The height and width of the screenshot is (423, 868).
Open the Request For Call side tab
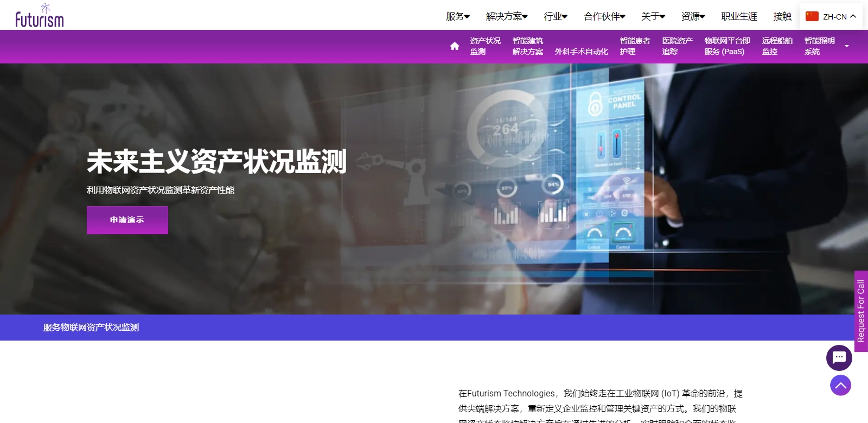pyautogui.click(x=861, y=311)
